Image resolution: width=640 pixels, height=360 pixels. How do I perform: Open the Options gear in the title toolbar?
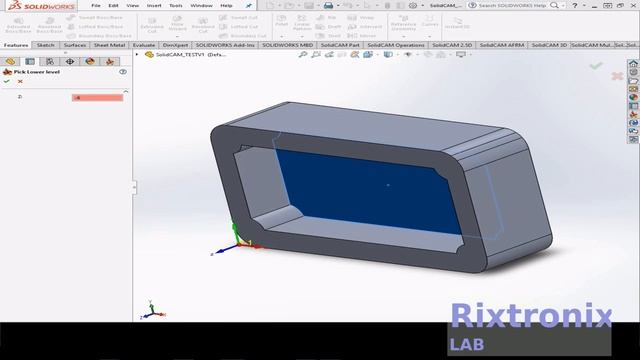[x=413, y=6]
